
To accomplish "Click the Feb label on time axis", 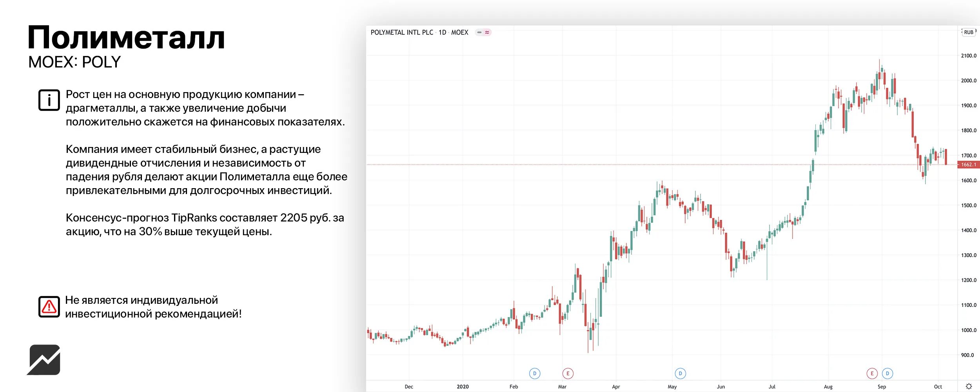I will 514,387.
